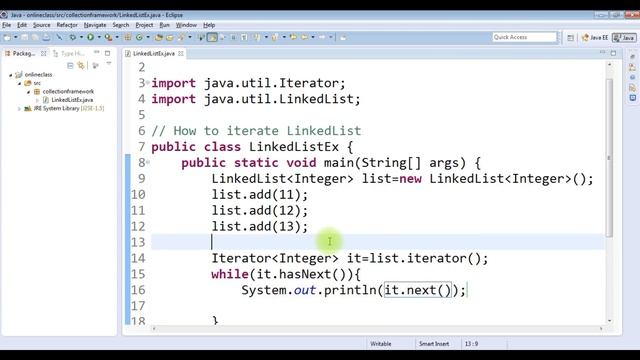This screenshot has width=640, height=360.
Task: Collapse the onlineclass project node
Action: click(11, 75)
